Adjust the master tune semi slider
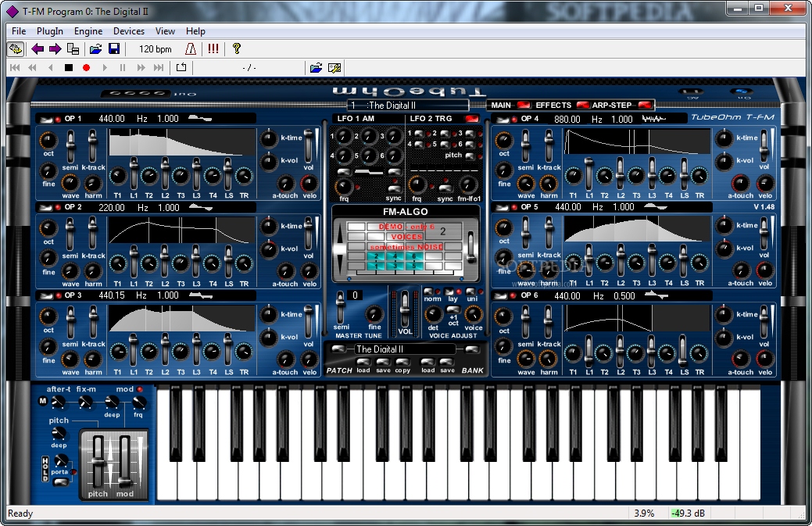Image resolution: width=812 pixels, height=526 pixels. [340, 306]
